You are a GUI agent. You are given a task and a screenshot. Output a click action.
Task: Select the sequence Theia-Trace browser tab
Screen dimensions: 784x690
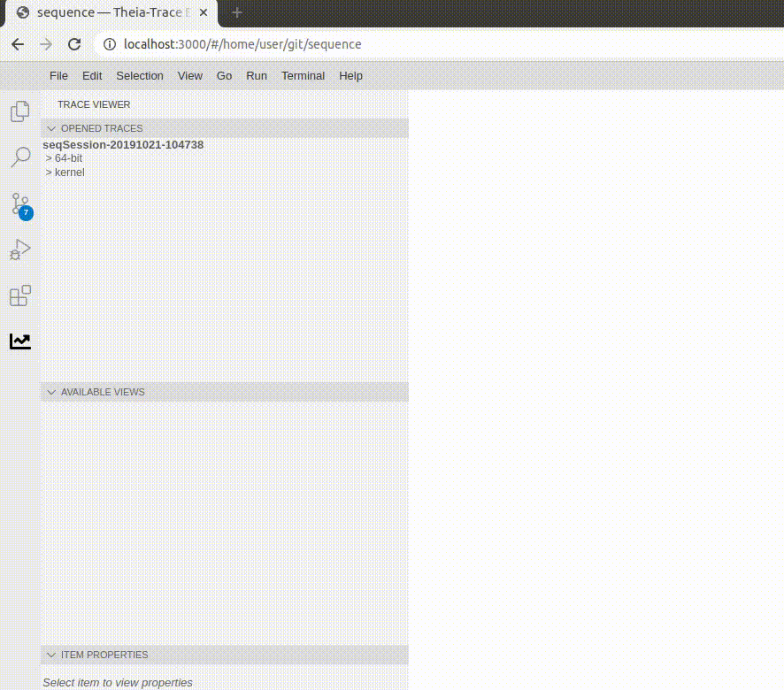click(106, 12)
